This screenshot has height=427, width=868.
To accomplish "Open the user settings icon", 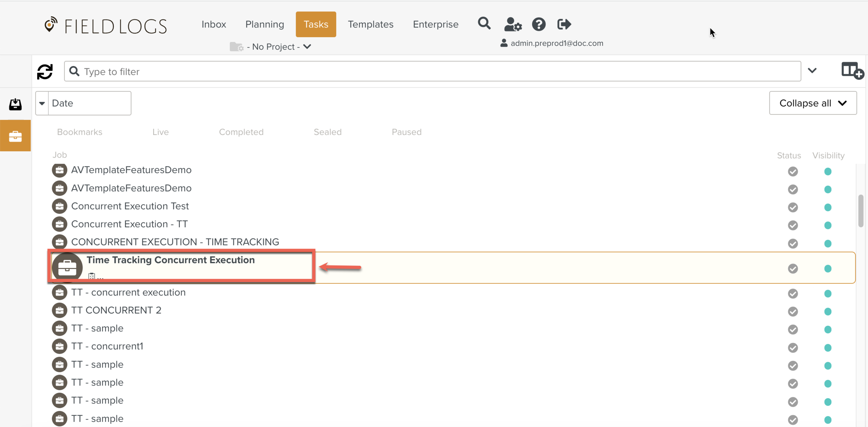I will (512, 24).
